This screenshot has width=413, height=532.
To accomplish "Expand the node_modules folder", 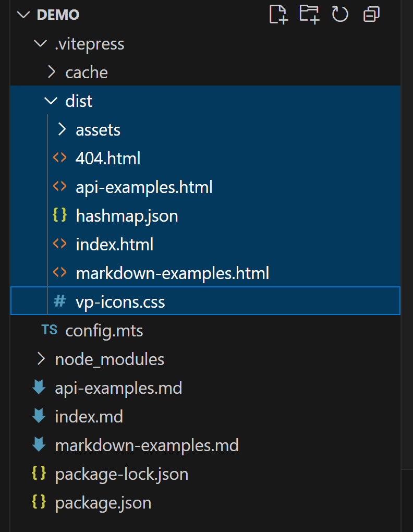I will pyautogui.click(x=41, y=359).
